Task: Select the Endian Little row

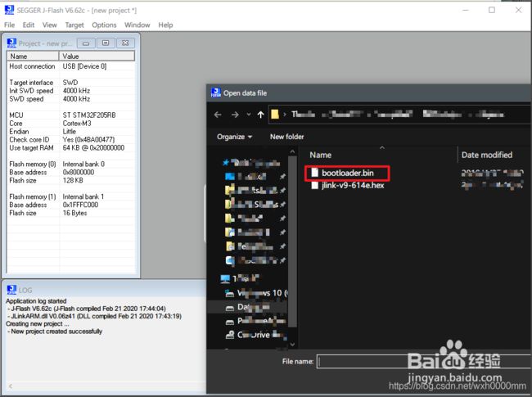Action: 70,131
